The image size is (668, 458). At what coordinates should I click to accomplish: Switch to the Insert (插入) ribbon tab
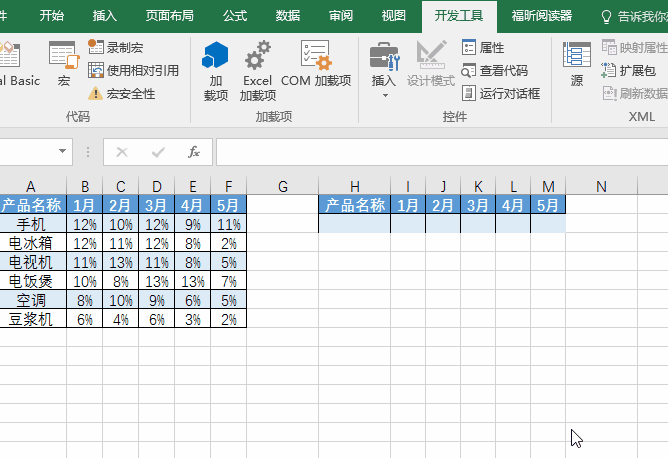105,16
